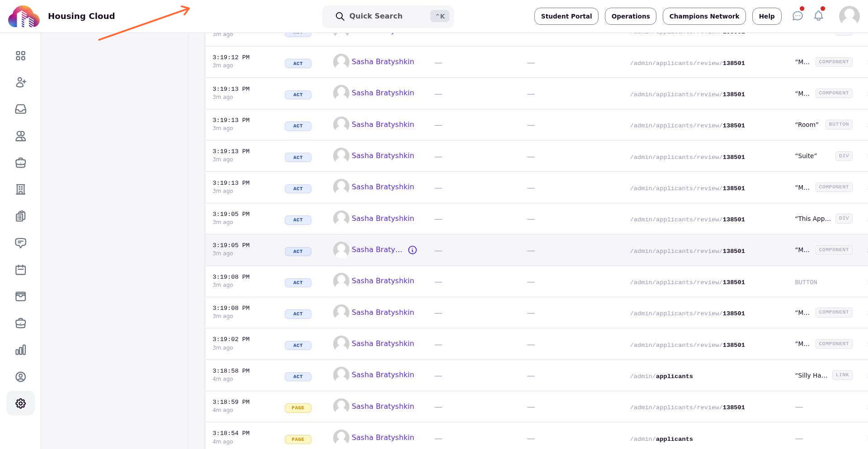Open the notifications bell icon
Image resolution: width=868 pixels, height=449 pixels.
pyautogui.click(x=819, y=16)
